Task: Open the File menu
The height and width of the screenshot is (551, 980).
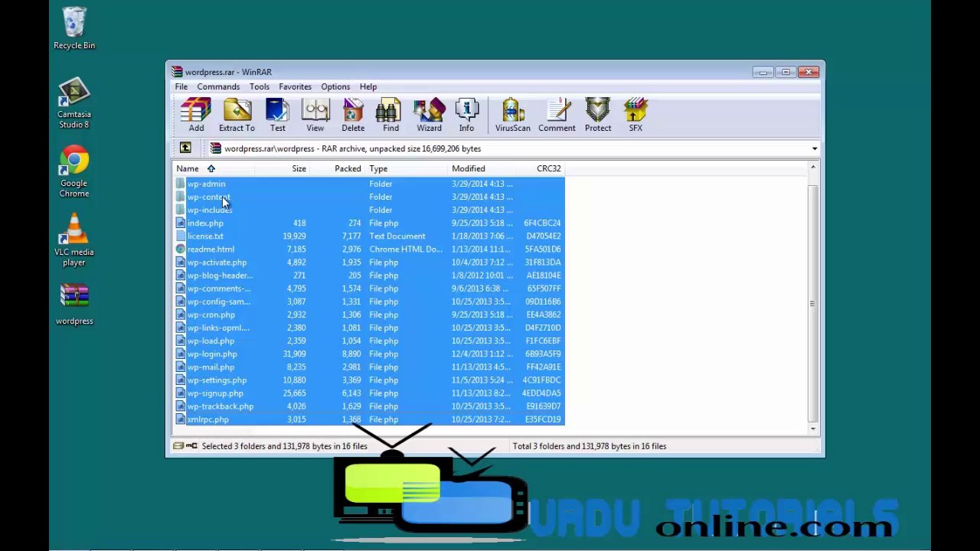Action: pyautogui.click(x=181, y=86)
